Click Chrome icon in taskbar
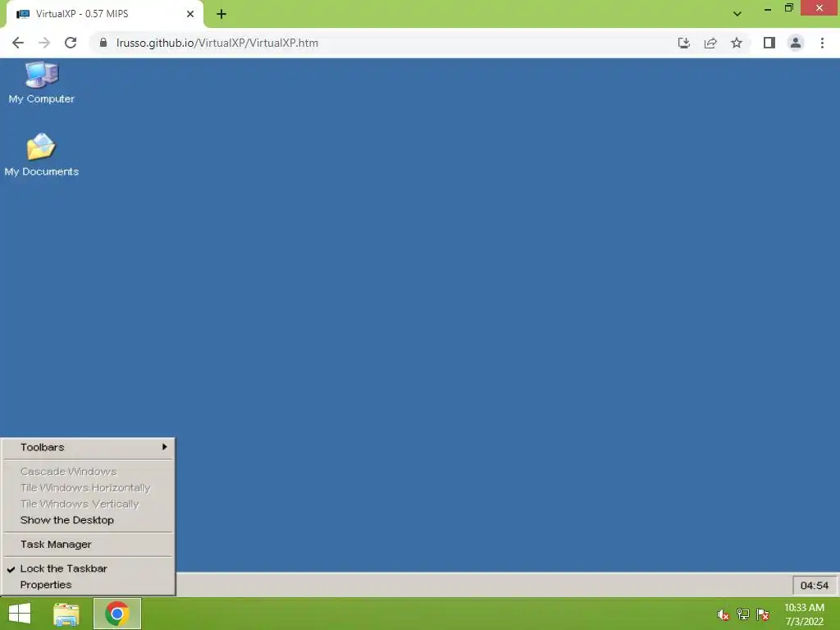Image resolution: width=840 pixels, height=630 pixels. click(117, 614)
